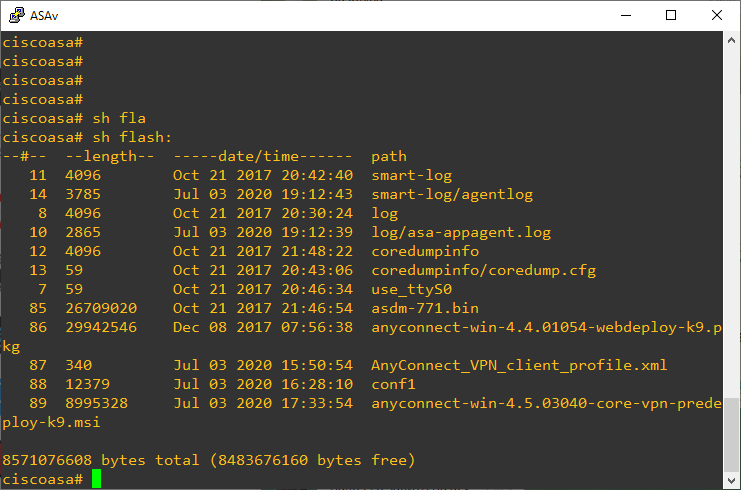The height and width of the screenshot is (490, 741).
Task: Click the 'asdm-771.bin' file name
Action: click(425, 308)
